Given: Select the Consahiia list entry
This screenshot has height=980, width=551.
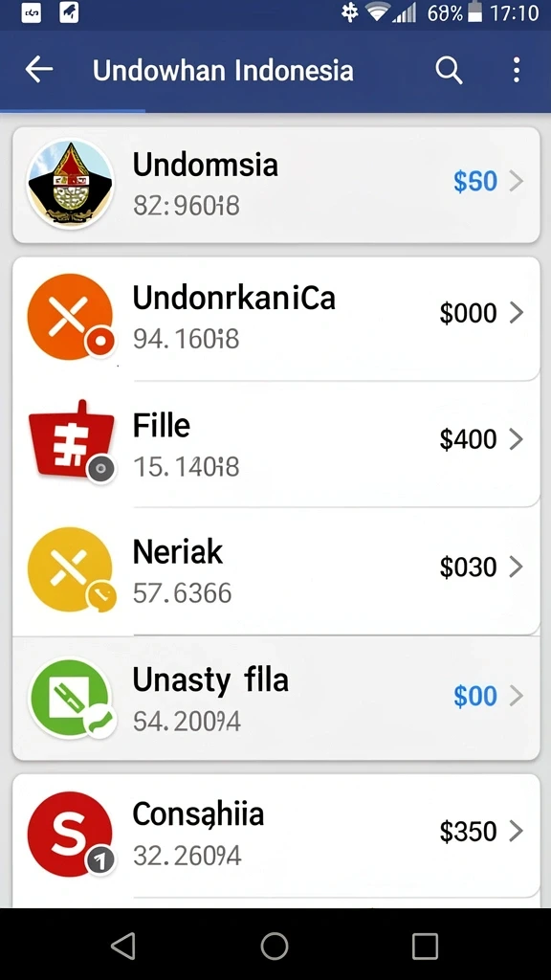Looking at the screenshot, I should click(x=276, y=835).
